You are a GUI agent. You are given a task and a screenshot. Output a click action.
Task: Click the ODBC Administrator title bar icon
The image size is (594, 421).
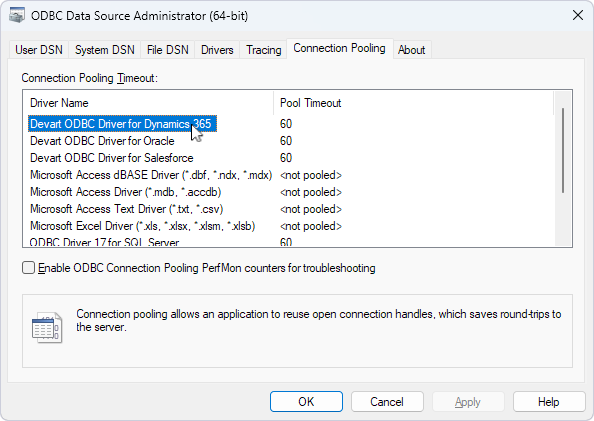coord(17,16)
